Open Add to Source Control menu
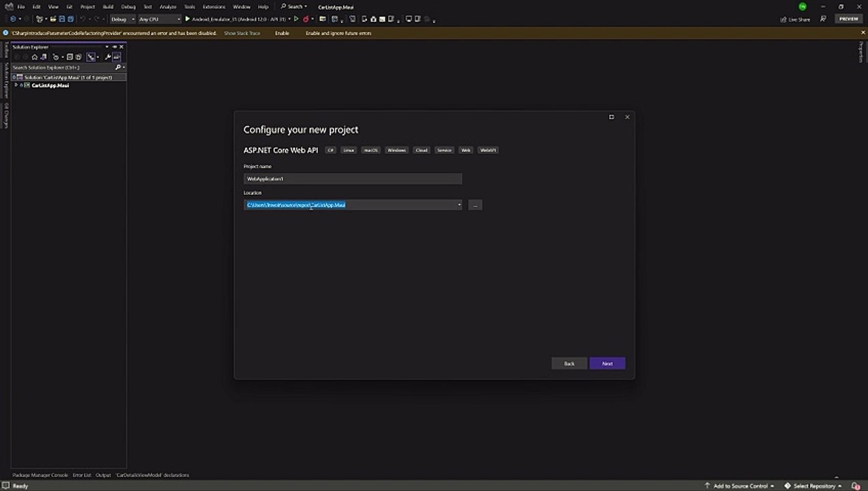The width and height of the screenshot is (868, 491). (x=740, y=486)
